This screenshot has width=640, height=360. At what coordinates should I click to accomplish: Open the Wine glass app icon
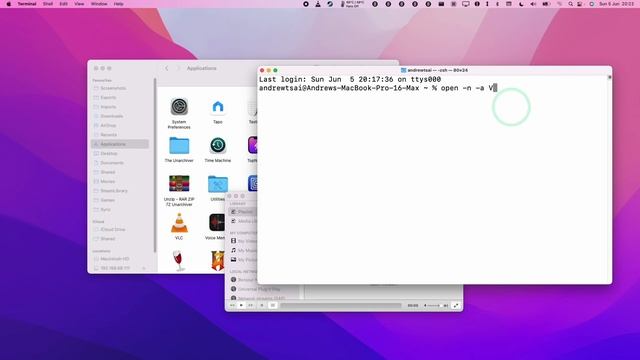[x=178, y=261]
